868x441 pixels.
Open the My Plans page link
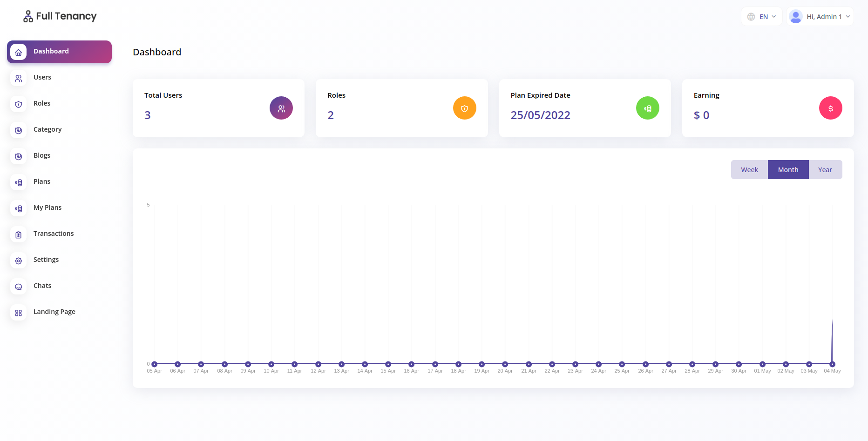47,207
